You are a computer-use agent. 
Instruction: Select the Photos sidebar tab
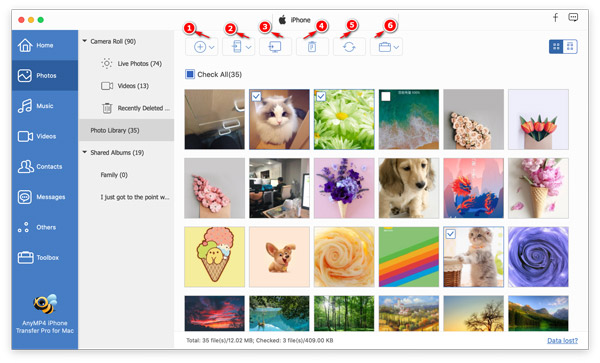(45, 75)
